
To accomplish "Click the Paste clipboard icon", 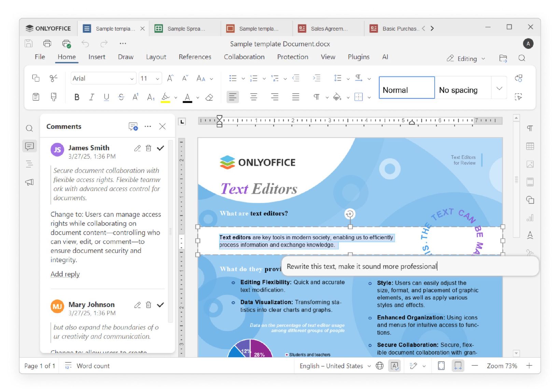I will coord(36,97).
